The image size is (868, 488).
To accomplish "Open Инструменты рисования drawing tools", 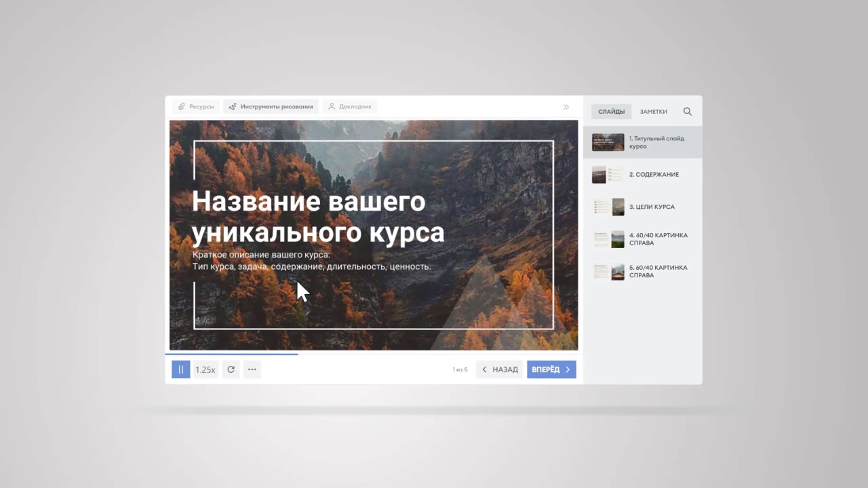I will (x=271, y=106).
